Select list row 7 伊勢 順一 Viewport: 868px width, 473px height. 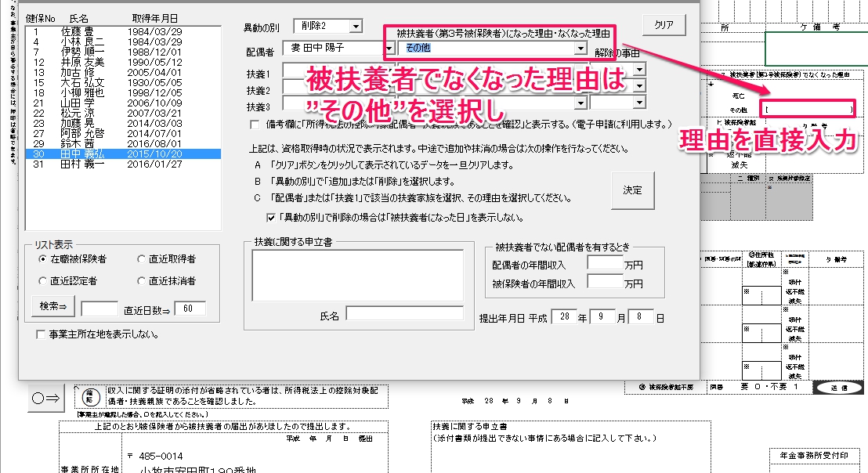point(123,52)
